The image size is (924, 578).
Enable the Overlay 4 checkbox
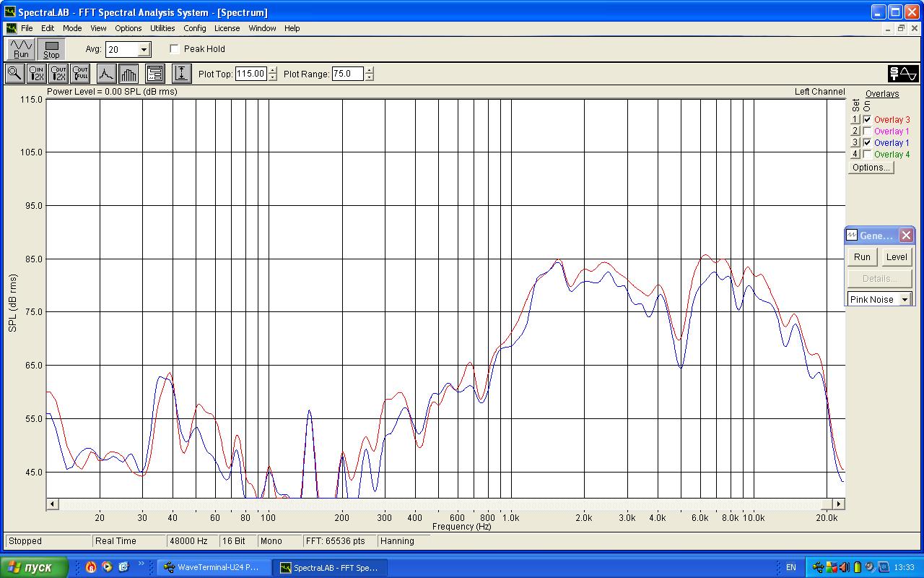pos(867,155)
